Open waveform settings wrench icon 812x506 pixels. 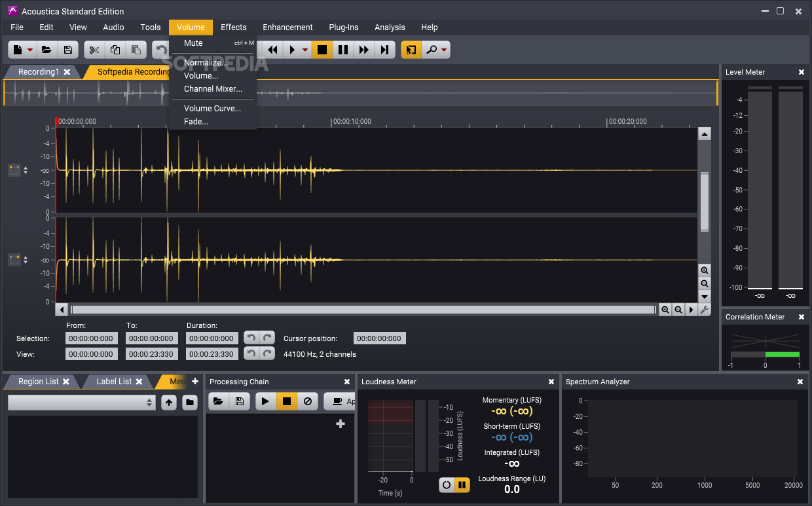(x=705, y=310)
